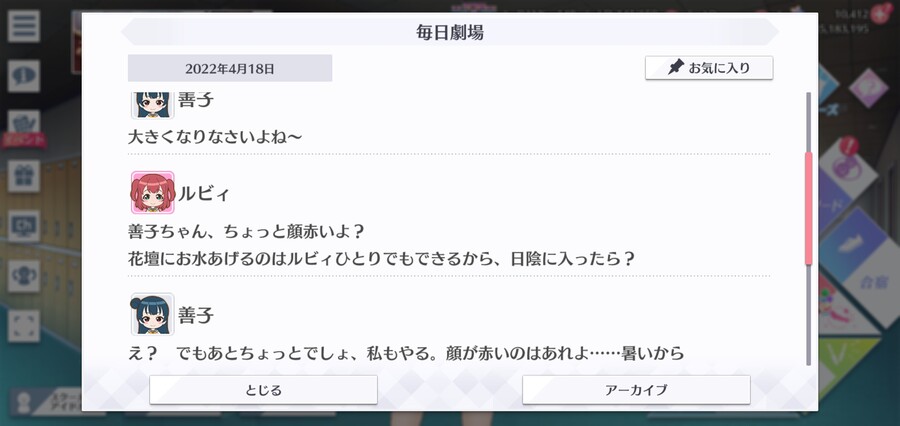
Task: Select Ruby's character avatar
Action: [x=153, y=192]
